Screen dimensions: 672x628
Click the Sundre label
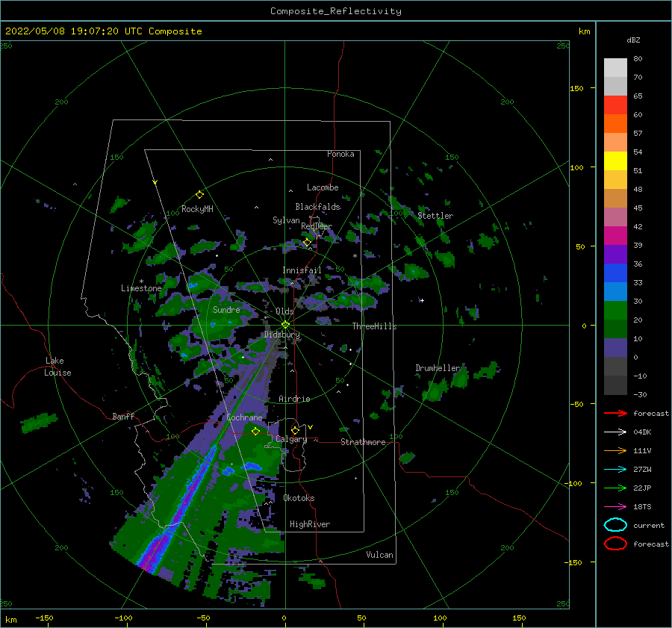coord(226,309)
